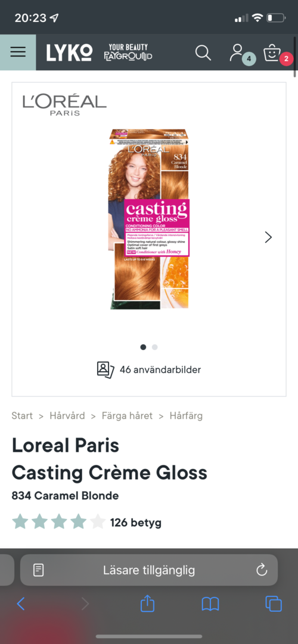Tap the Safari share icon
Screen dimensions: 298x644
[x=147, y=604]
